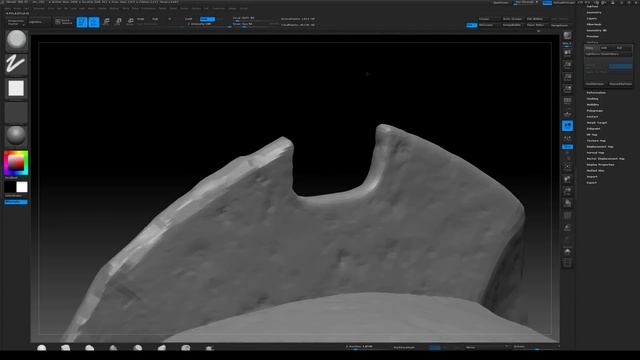
Task: Enable Rgb paint mode
Action: pyautogui.click(x=155, y=19)
